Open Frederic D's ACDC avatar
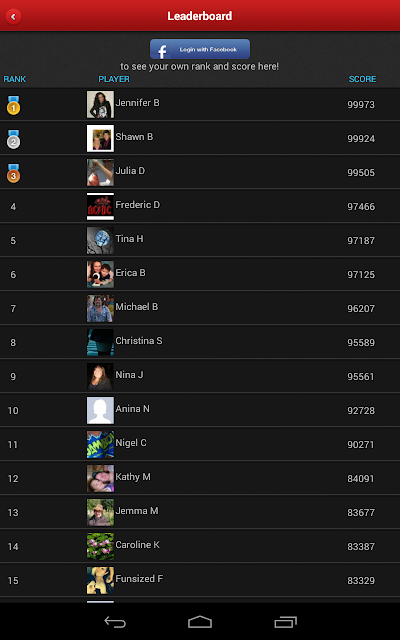This screenshot has height=640, width=400. [x=100, y=207]
